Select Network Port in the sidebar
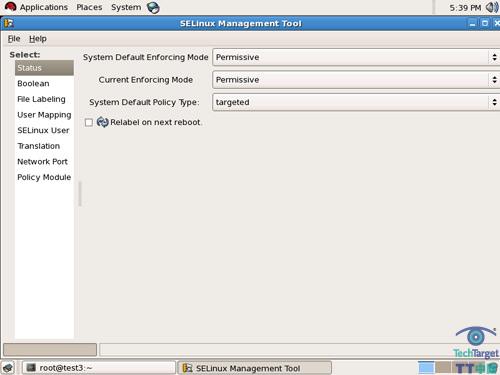Screen dimensions: 500x375 pos(44,162)
